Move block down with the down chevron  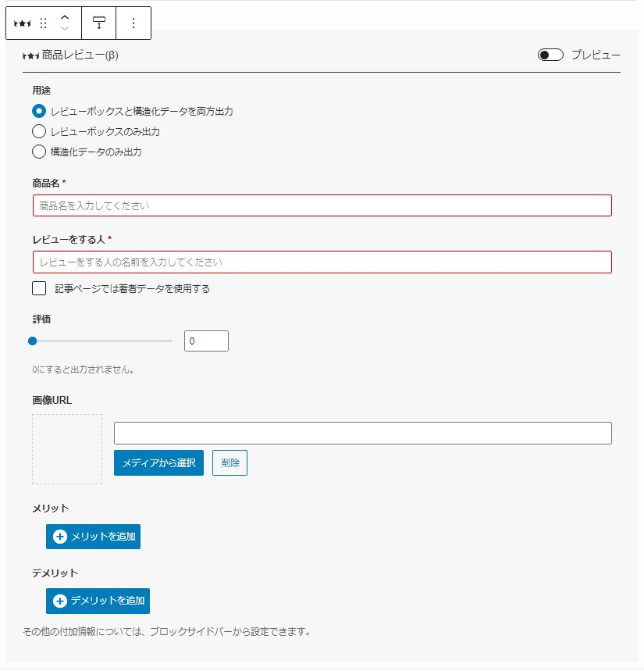pyautogui.click(x=65, y=29)
